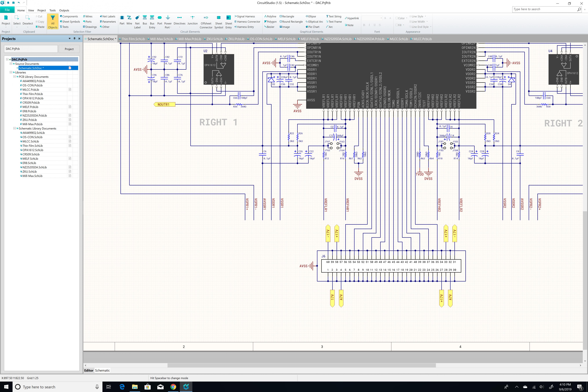Toggle All Objects selection filter
Image resolution: width=588 pixels, height=392 pixels.
pos(53,22)
